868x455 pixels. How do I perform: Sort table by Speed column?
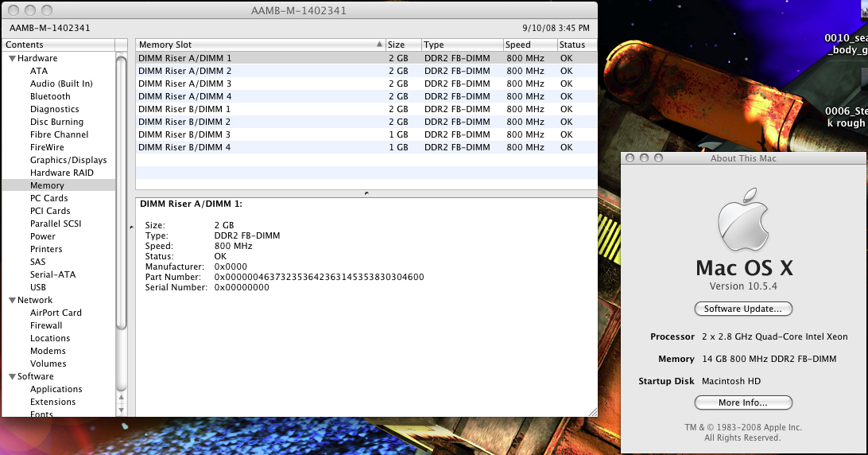pyautogui.click(x=529, y=45)
